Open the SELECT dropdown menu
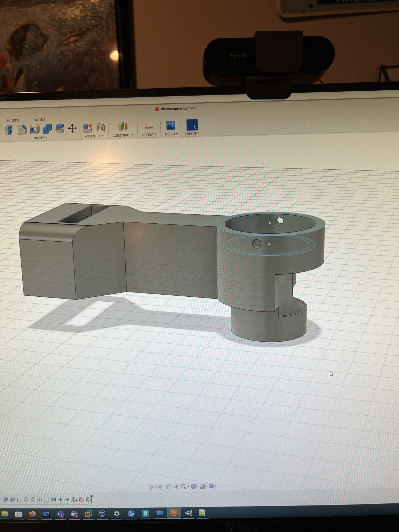The width and height of the screenshot is (399, 532). point(192,134)
